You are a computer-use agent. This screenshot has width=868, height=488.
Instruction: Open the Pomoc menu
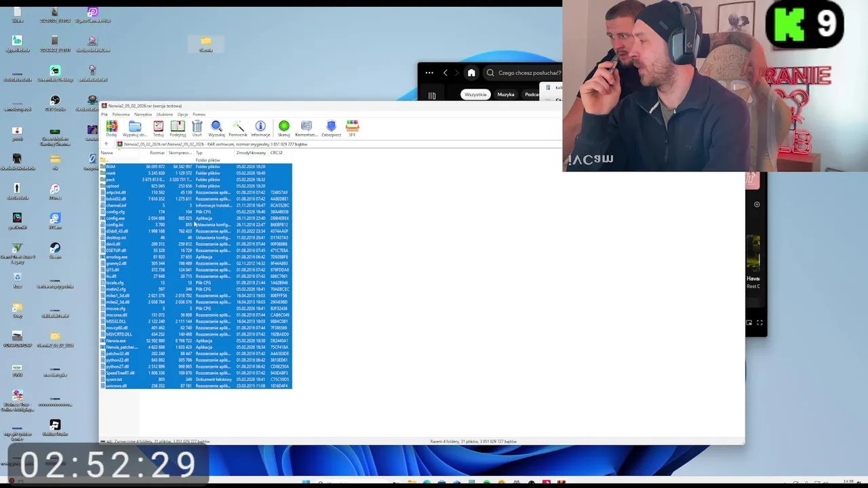coord(199,115)
